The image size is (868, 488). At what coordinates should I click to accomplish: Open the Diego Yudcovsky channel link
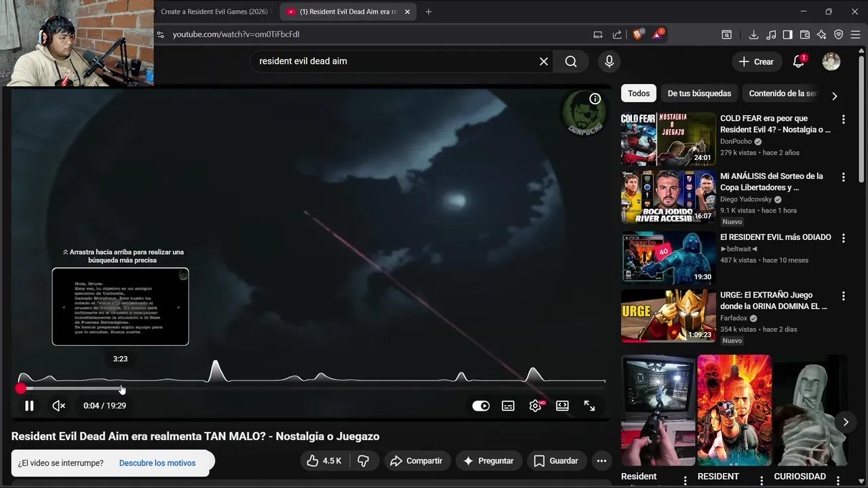pos(746,199)
